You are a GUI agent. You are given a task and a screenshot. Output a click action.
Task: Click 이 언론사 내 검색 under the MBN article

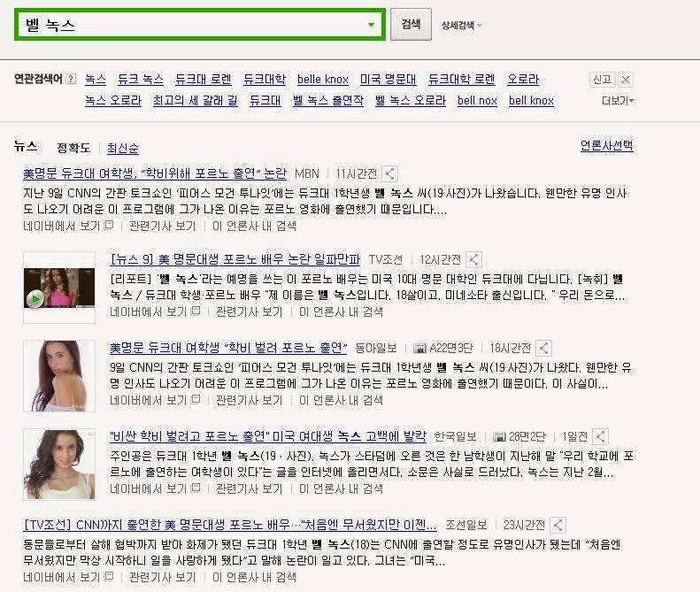(x=254, y=226)
